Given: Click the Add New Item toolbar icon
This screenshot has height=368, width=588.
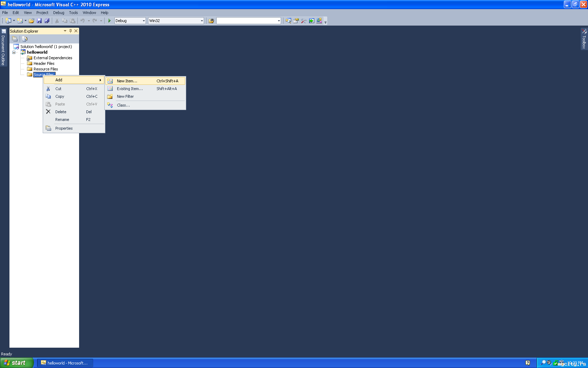Looking at the screenshot, I should pos(20,21).
